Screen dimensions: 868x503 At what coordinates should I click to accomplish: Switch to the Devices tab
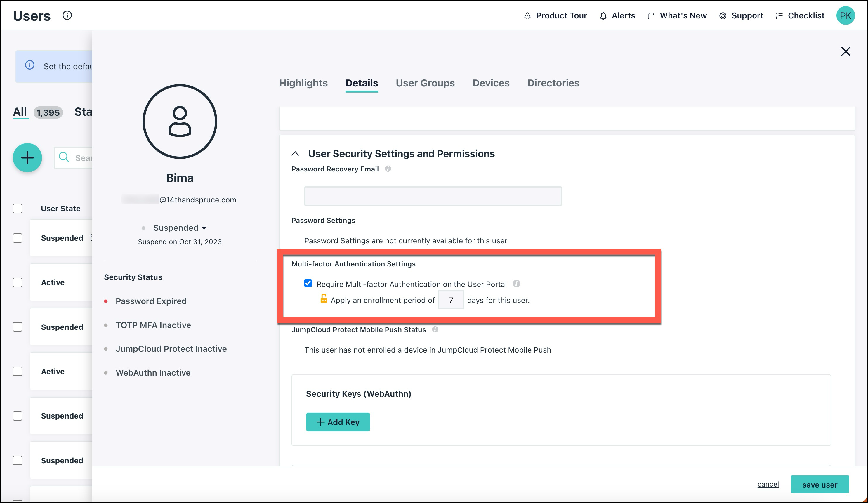[490, 83]
